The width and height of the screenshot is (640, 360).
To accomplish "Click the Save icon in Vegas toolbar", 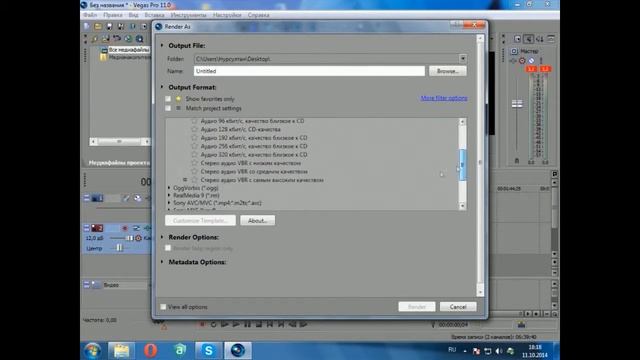I will 109,27.
